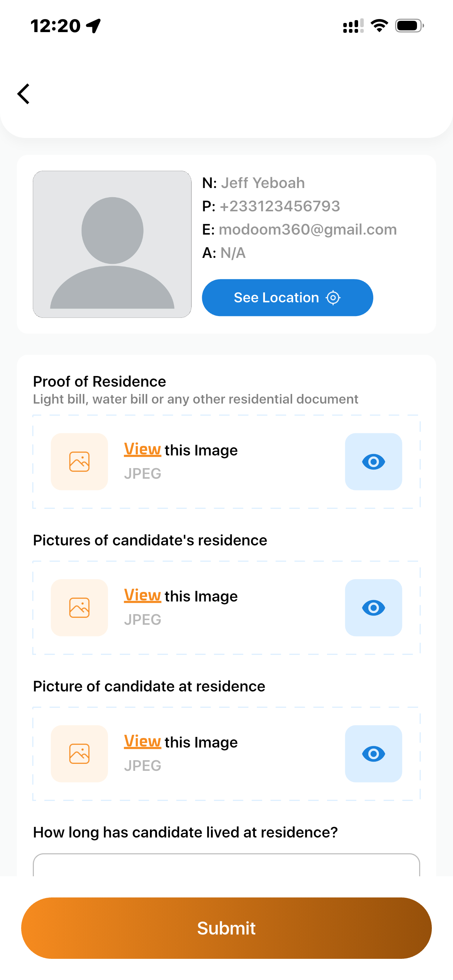The image size is (453, 980).
Task: Tap the phone number +233123456793
Action: (279, 206)
